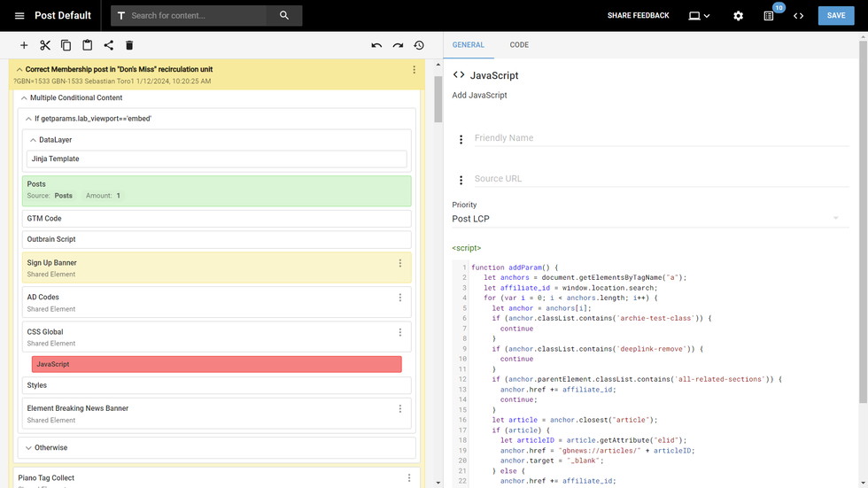Viewport: 868px width, 488px height.
Task: Delete selection with trash icon
Action: pyautogui.click(x=129, y=45)
